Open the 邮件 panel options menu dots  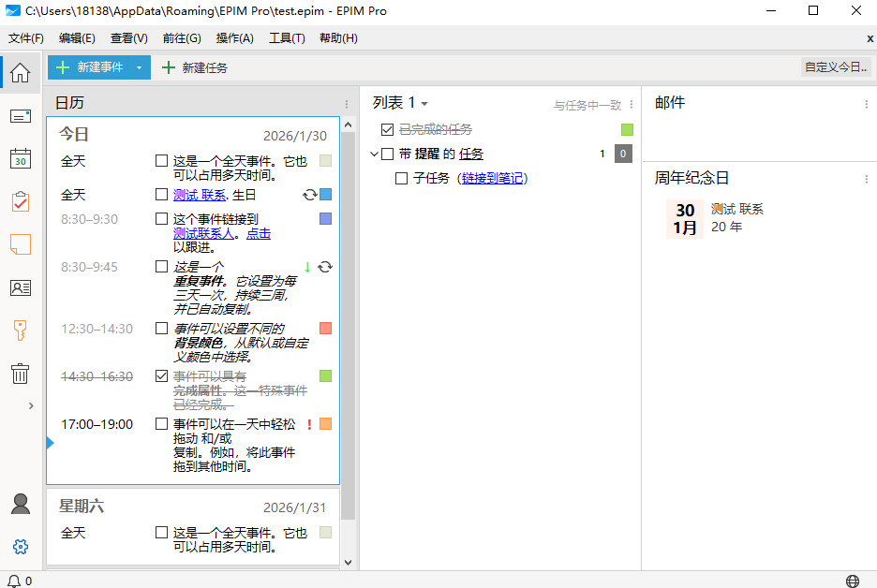(867, 105)
